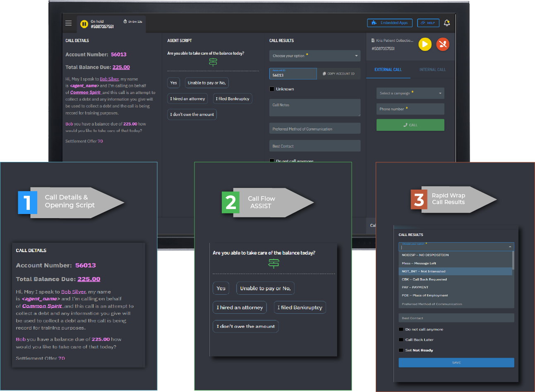
Task: Resume the call with the yellow play button
Action: (425, 44)
